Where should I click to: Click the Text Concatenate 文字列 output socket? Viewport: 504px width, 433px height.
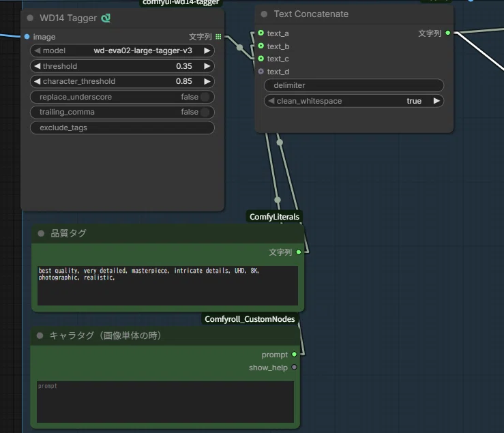click(x=448, y=33)
